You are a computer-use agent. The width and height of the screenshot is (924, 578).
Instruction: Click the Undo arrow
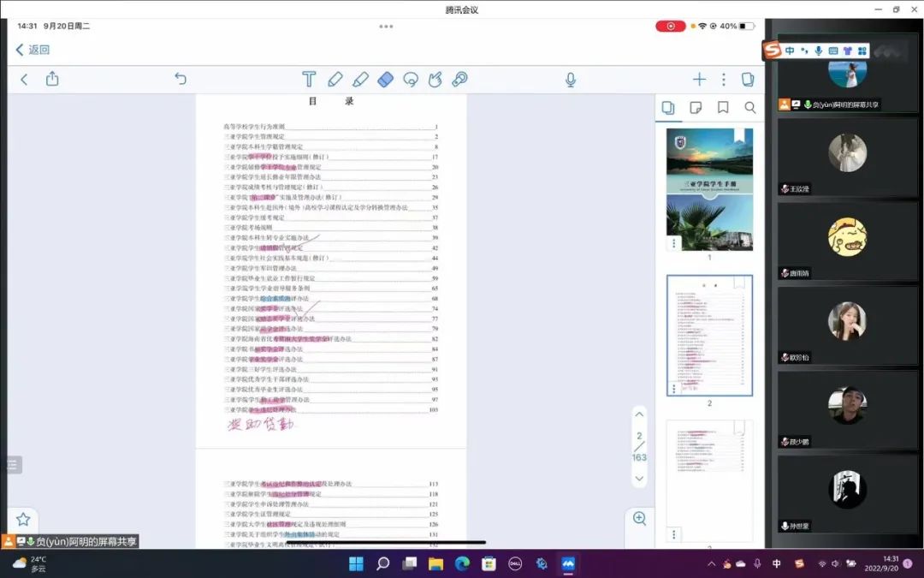[181, 79]
